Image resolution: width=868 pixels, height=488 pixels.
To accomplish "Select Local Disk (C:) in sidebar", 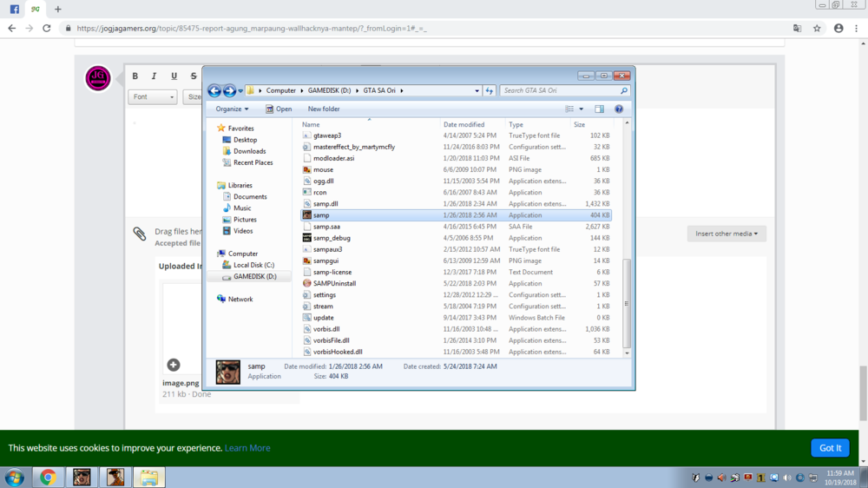I will [x=248, y=266].
